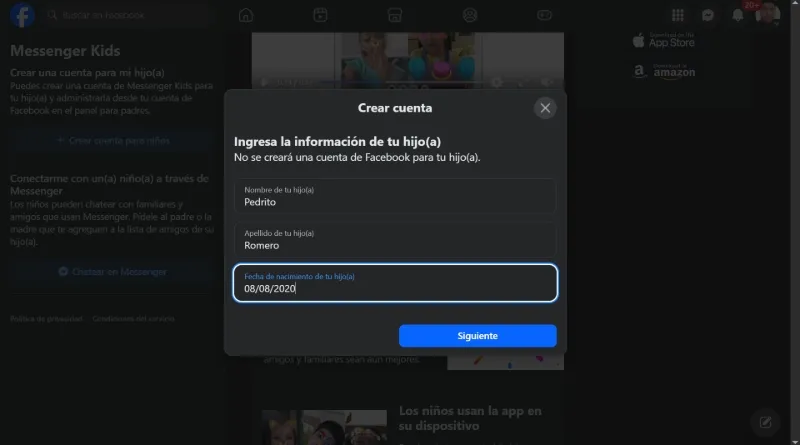Open the profile avatar account menu
Screen dimensions: 800x445
coord(767,14)
